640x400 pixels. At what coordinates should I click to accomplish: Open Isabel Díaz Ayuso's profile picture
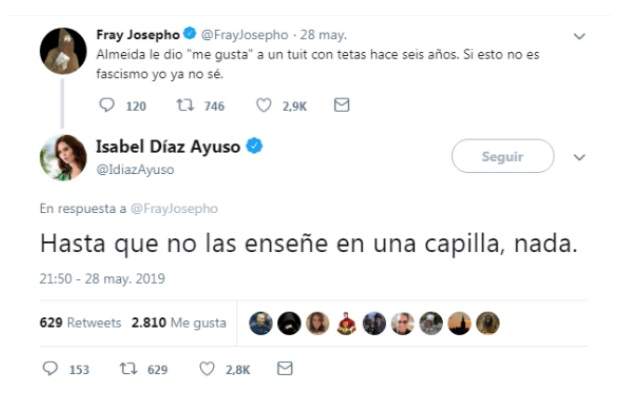63,158
